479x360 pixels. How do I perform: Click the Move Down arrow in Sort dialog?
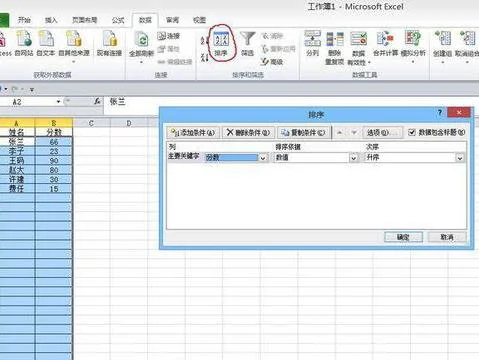coord(354,133)
